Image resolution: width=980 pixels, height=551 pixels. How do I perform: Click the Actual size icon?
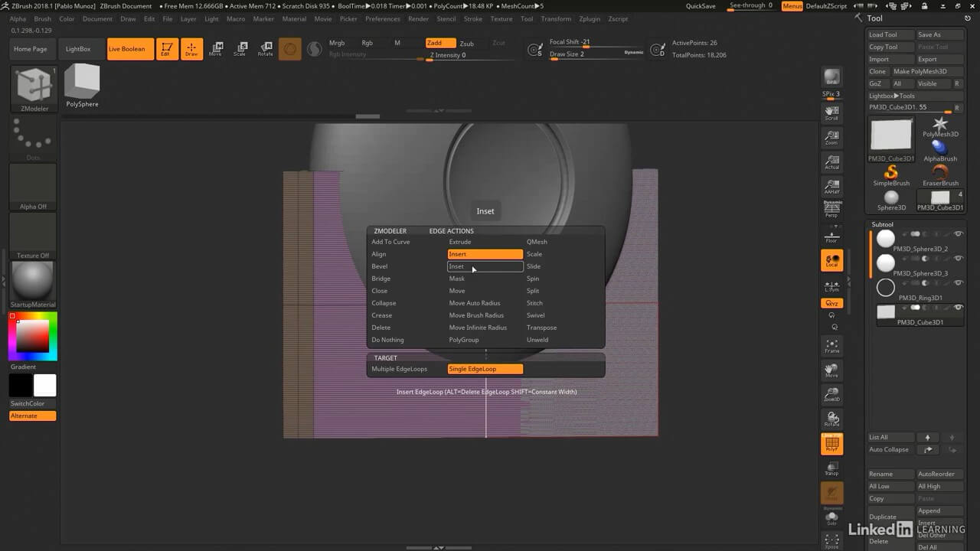pos(831,162)
